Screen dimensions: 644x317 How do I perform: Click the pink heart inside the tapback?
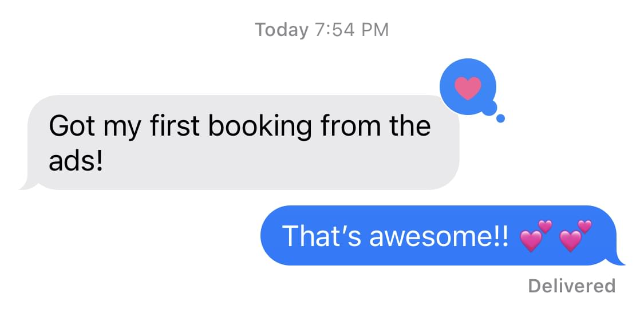pyautogui.click(x=468, y=88)
